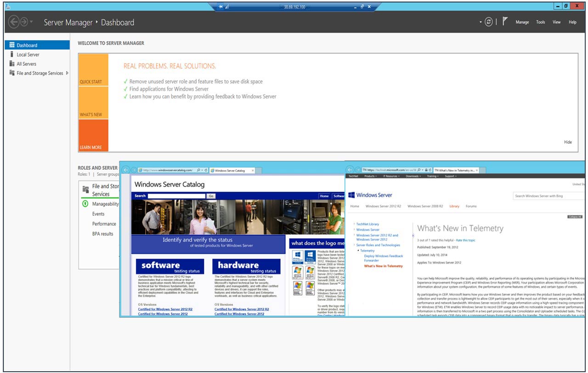
Task: Click Home on the Windows Server Catalog page
Action: click(x=324, y=196)
